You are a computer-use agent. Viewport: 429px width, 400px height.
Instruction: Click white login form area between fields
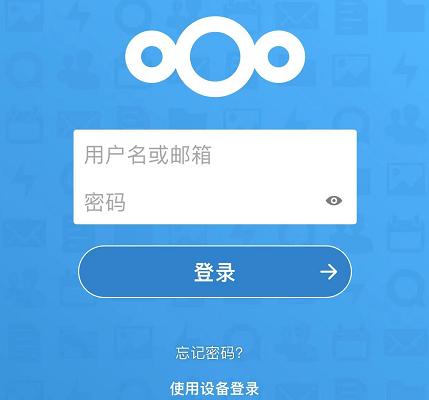pos(215,178)
